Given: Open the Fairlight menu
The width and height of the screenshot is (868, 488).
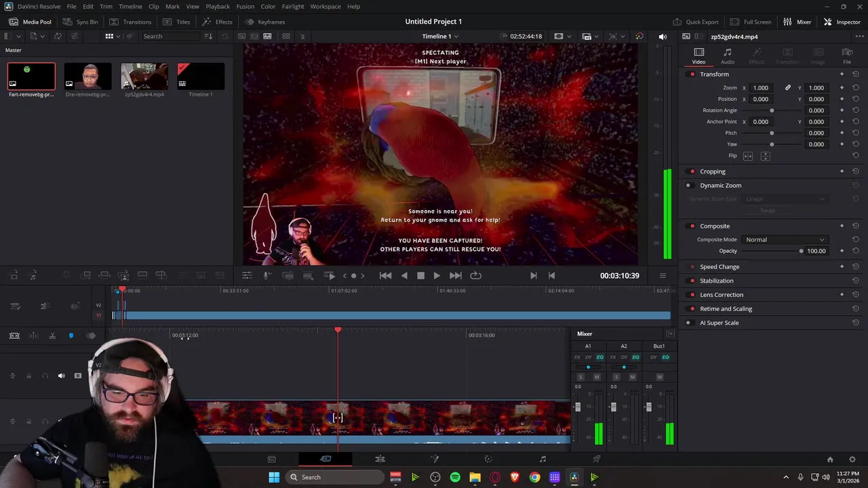Looking at the screenshot, I should tap(293, 6).
